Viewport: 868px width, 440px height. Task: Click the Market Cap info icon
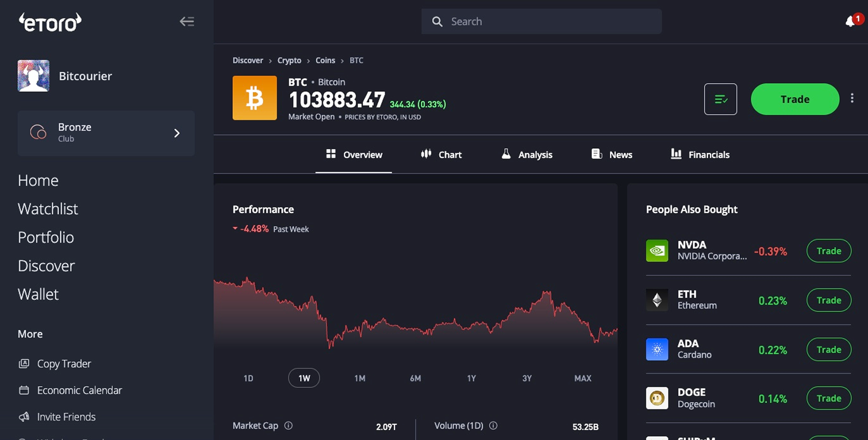click(289, 426)
